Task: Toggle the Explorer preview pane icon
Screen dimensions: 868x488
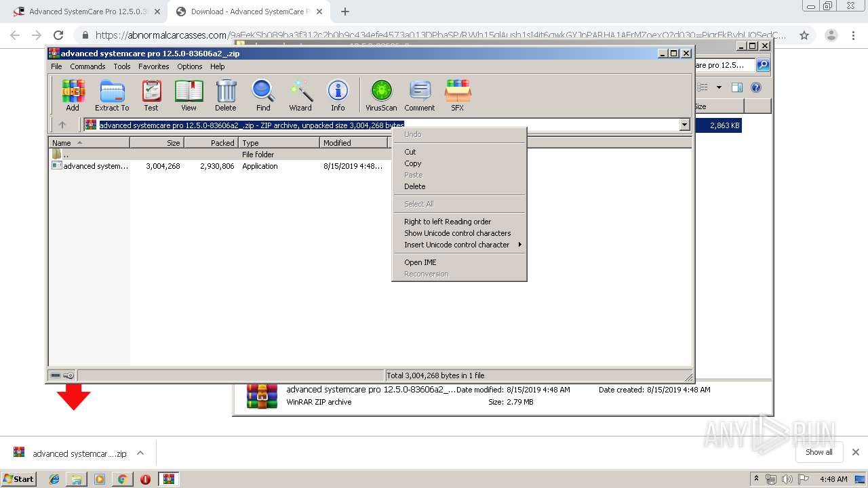Action: click(x=737, y=87)
